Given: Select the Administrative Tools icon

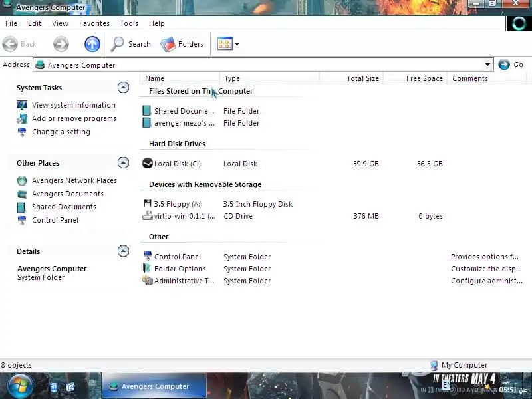Looking at the screenshot, I should (147, 281).
